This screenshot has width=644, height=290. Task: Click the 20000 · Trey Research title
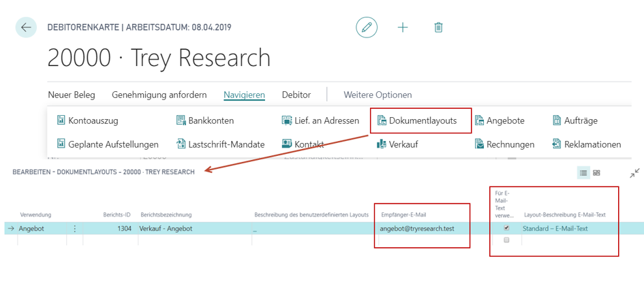point(159,58)
